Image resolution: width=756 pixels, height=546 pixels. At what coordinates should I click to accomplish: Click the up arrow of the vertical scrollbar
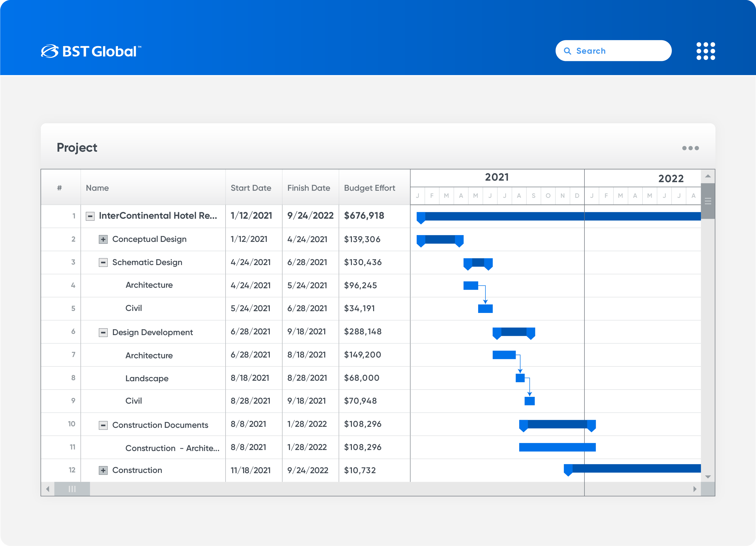[x=708, y=176]
